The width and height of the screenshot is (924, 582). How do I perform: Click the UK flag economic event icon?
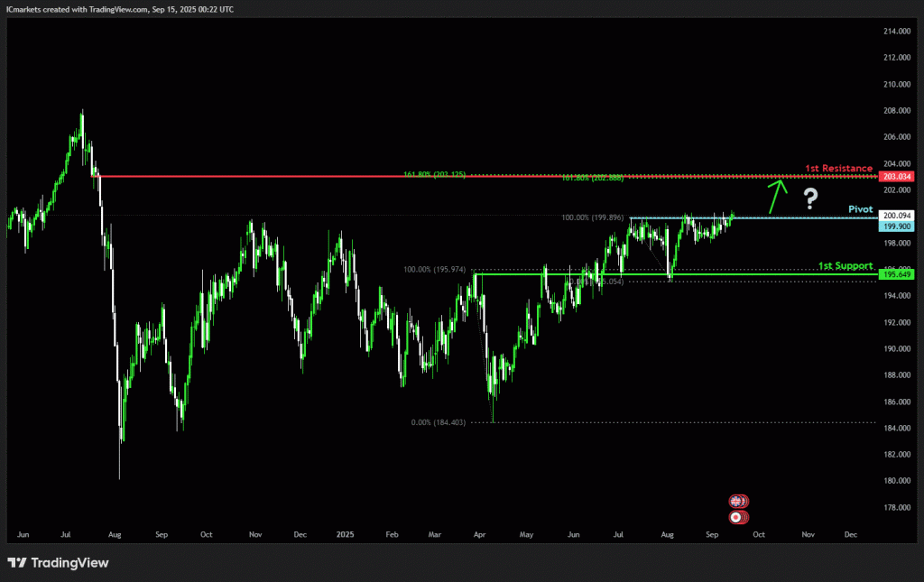tap(736, 502)
